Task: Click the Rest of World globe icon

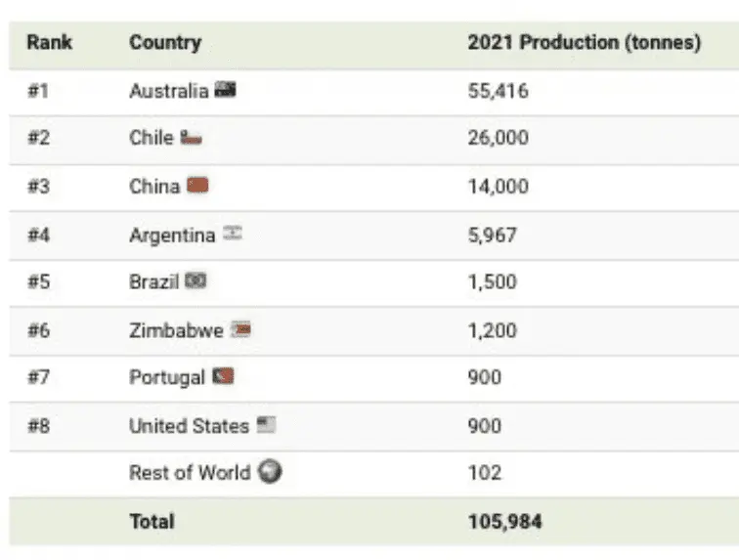Action: point(271,472)
